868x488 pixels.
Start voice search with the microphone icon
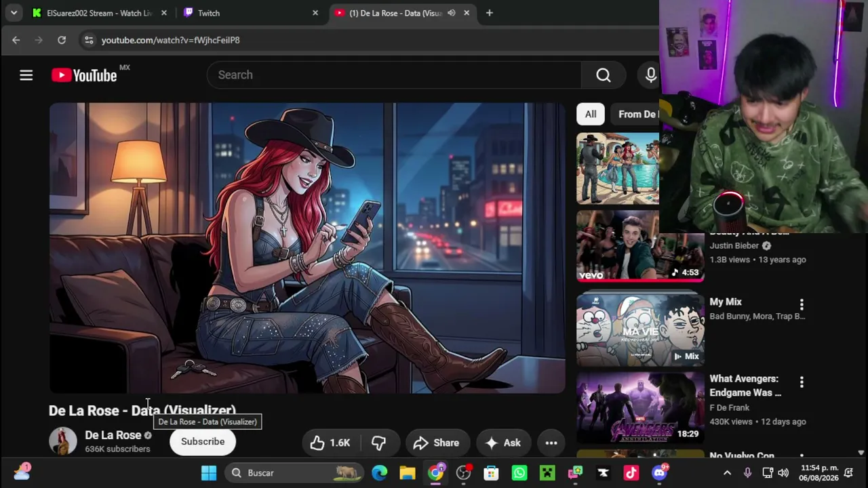pyautogui.click(x=650, y=75)
